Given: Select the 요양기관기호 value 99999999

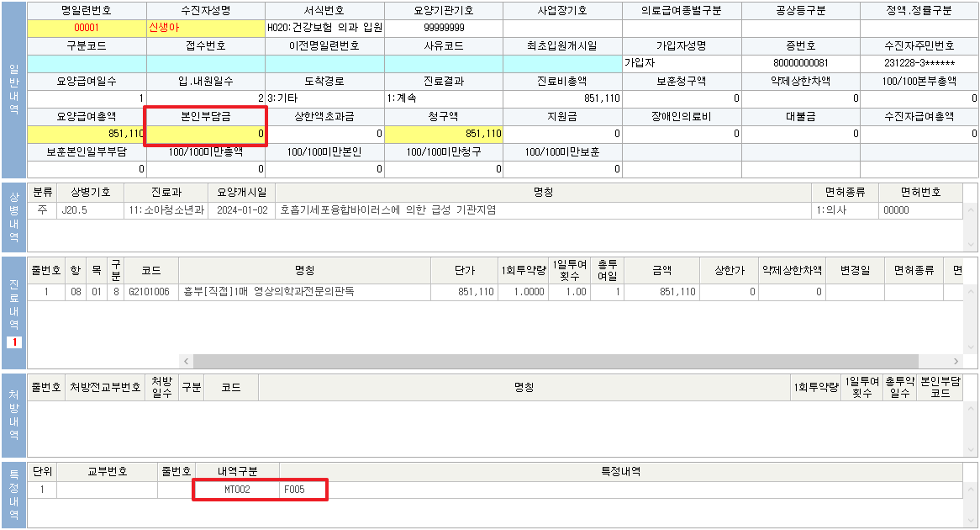Looking at the screenshot, I should click(x=444, y=28).
